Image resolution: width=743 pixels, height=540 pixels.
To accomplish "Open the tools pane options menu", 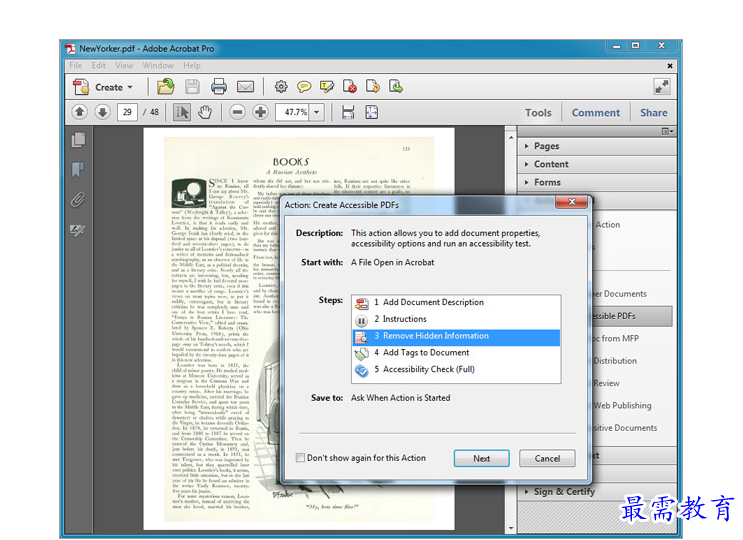I will [667, 131].
